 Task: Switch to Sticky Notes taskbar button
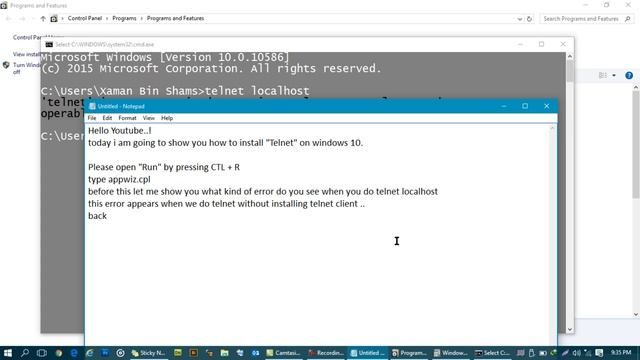tap(149, 353)
